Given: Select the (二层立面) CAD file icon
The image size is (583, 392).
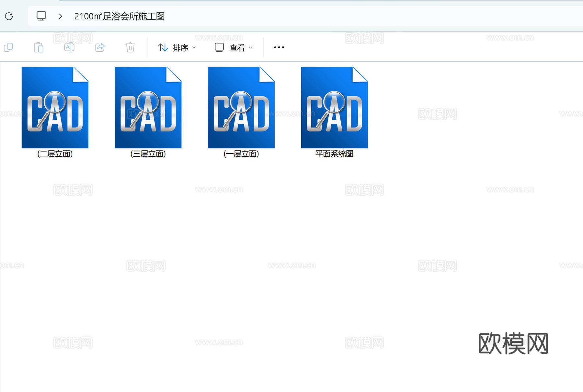Looking at the screenshot, I should (55, 107).
